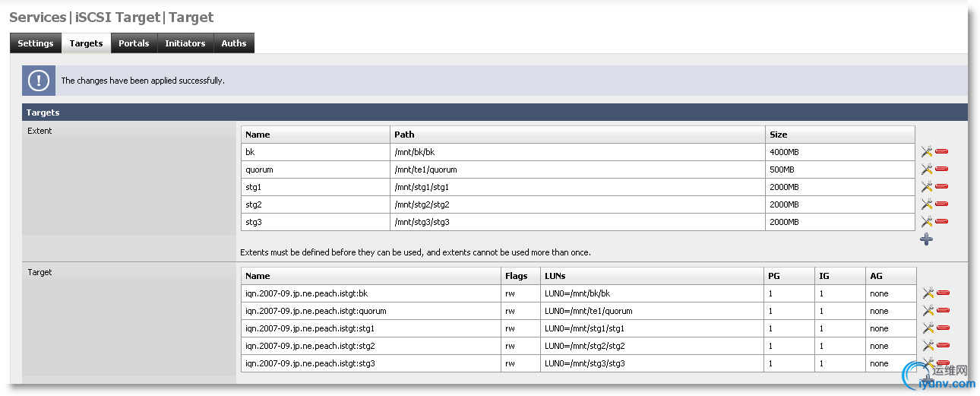
Task: Select the 4000MB size cell
Action: pyautogui.click(x=840, y=152)
